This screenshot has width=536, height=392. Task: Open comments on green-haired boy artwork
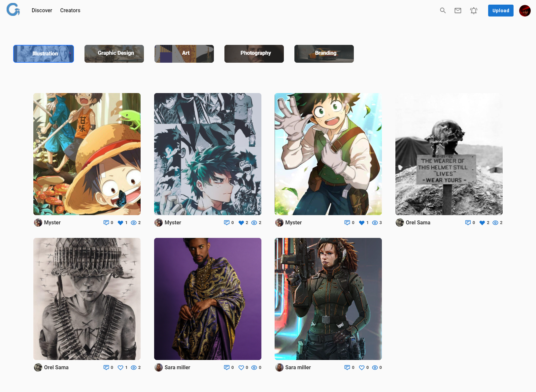point(347,223)
